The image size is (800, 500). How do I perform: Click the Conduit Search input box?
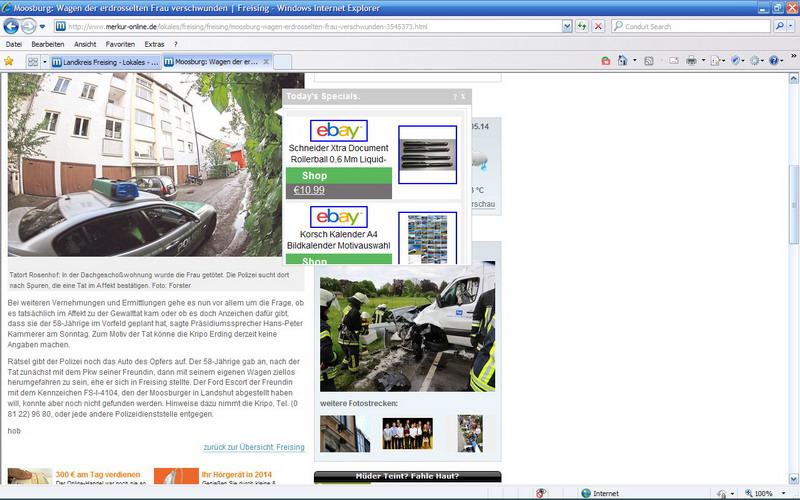pos(691,27)
